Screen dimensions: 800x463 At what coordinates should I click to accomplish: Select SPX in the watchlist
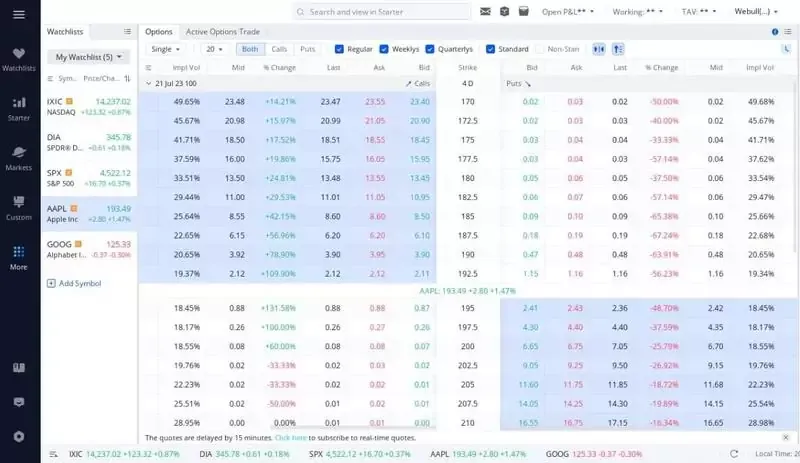pyautogui.click(x=89, y=178)
